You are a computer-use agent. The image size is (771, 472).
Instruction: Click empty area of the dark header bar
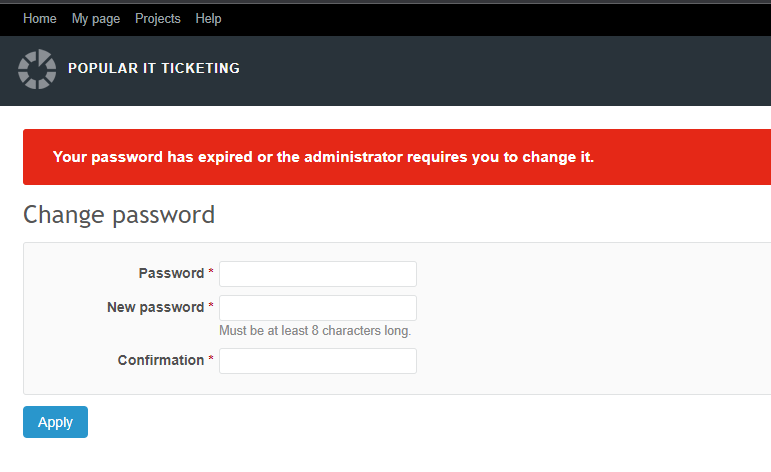(x=492, y=71)
